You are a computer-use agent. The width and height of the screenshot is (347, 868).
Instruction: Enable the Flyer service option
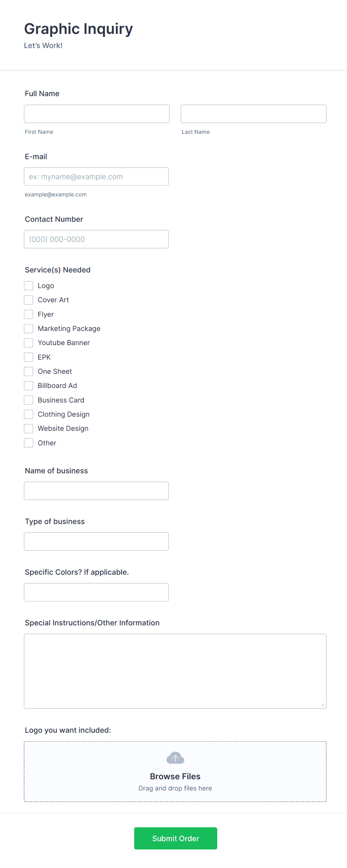click(x=28, y=314)
